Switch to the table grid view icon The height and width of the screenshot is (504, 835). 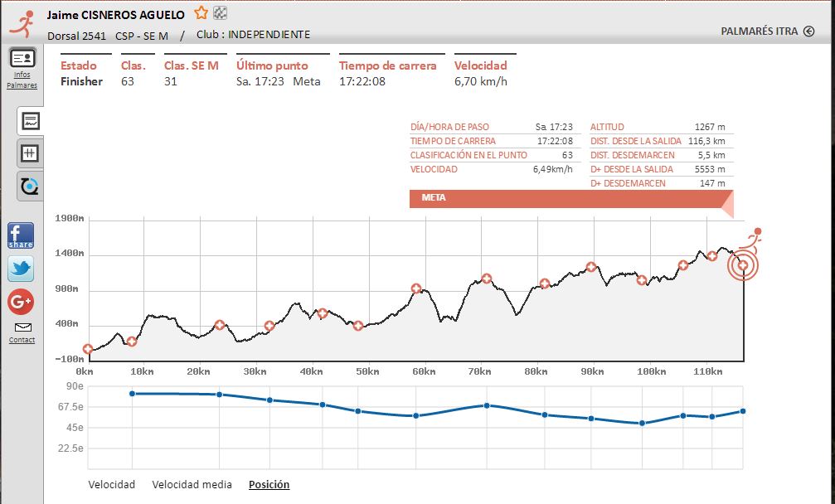(31, 153)
